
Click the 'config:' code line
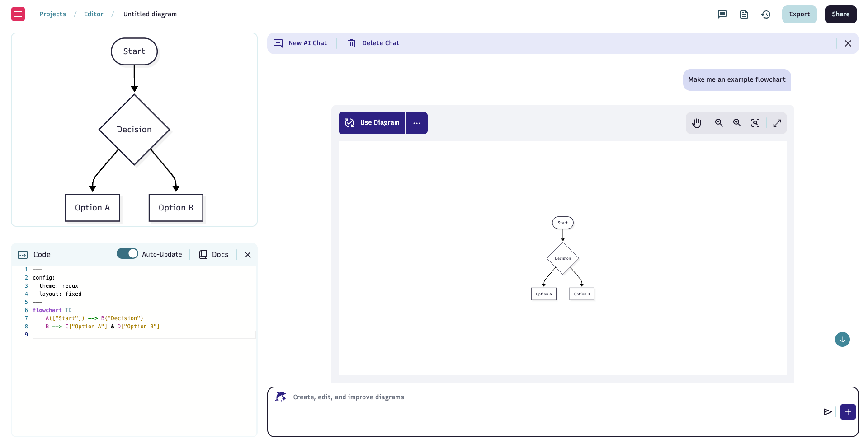coord(44,278)
